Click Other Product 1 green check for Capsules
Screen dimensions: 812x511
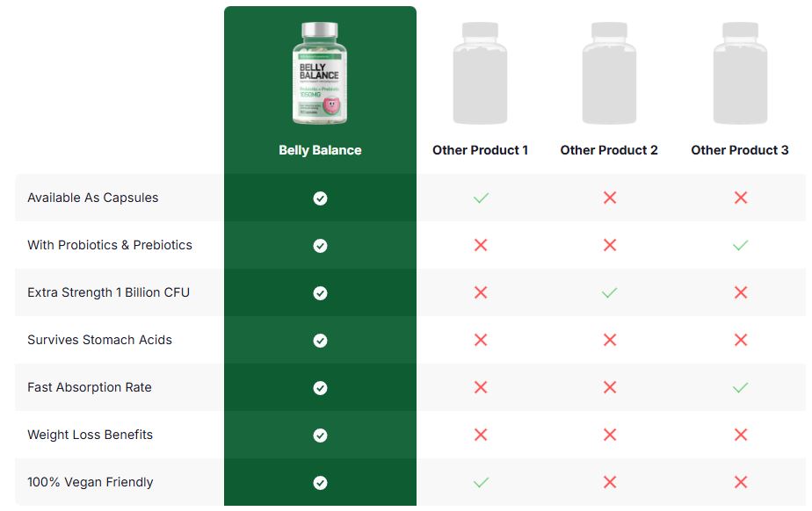pos(481,198)
